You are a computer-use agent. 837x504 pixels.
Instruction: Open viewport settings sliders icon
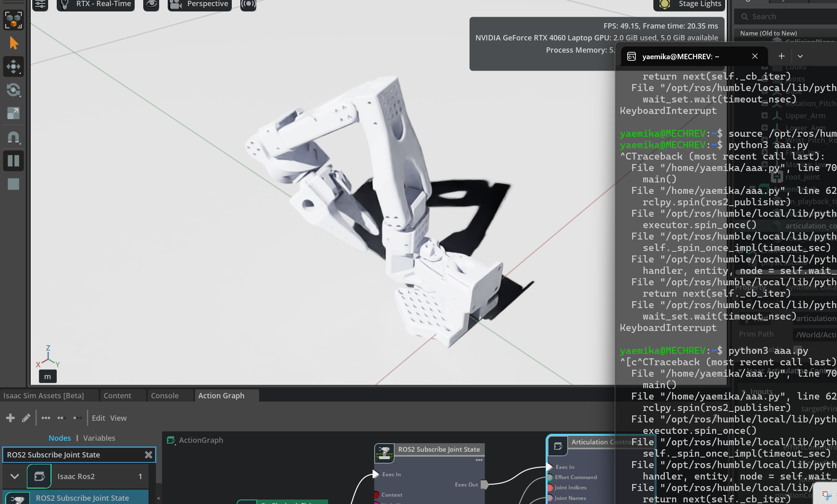click(40, 4)
